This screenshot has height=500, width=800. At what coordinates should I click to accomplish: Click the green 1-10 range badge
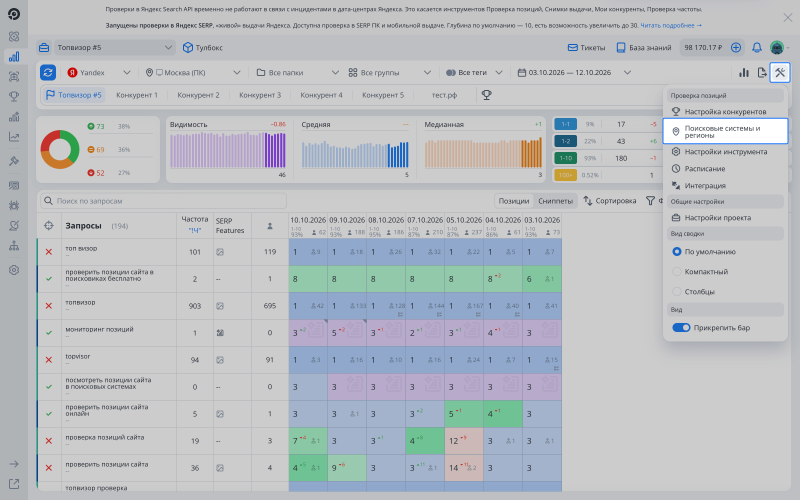coord(565,158)
